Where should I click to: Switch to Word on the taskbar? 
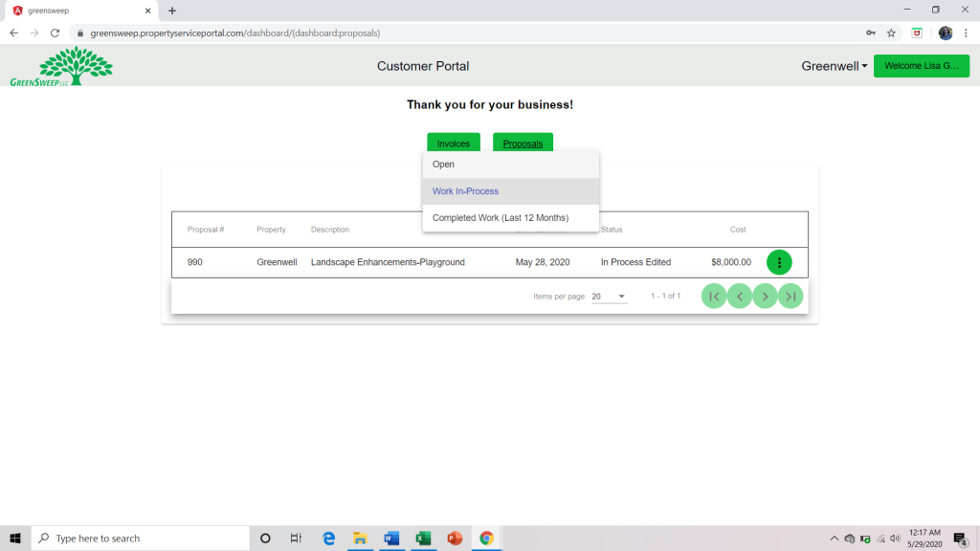click(x=391, y=538)
